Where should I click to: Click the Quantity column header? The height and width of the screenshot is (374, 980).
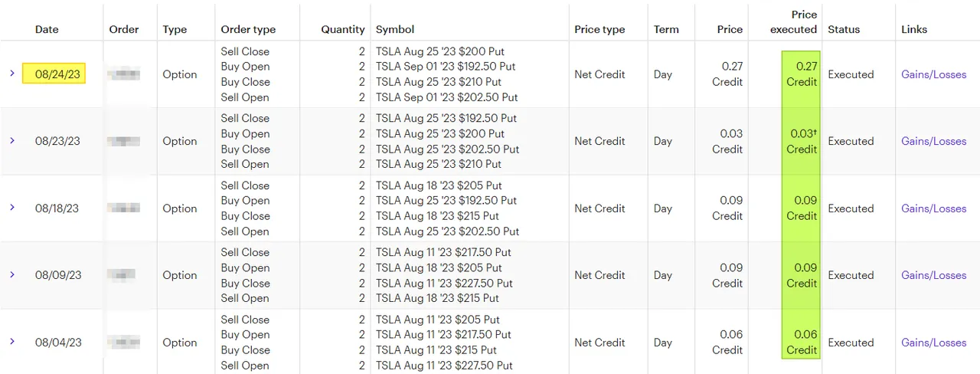343,29
